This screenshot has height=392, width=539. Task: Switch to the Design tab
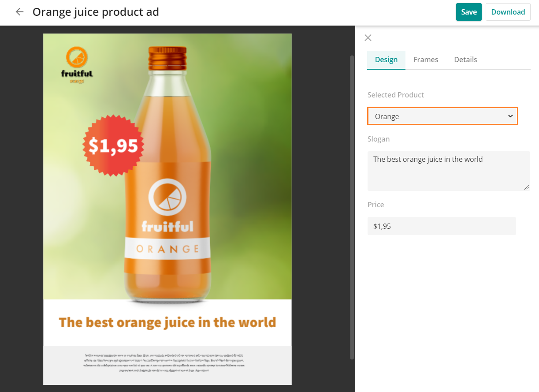(386, 60)
